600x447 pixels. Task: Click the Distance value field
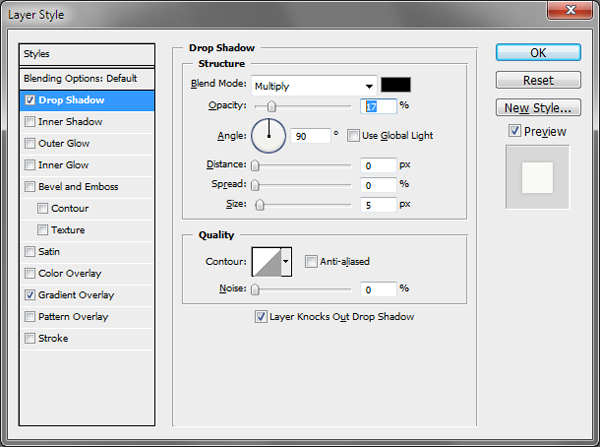click(x=378, y=165)
